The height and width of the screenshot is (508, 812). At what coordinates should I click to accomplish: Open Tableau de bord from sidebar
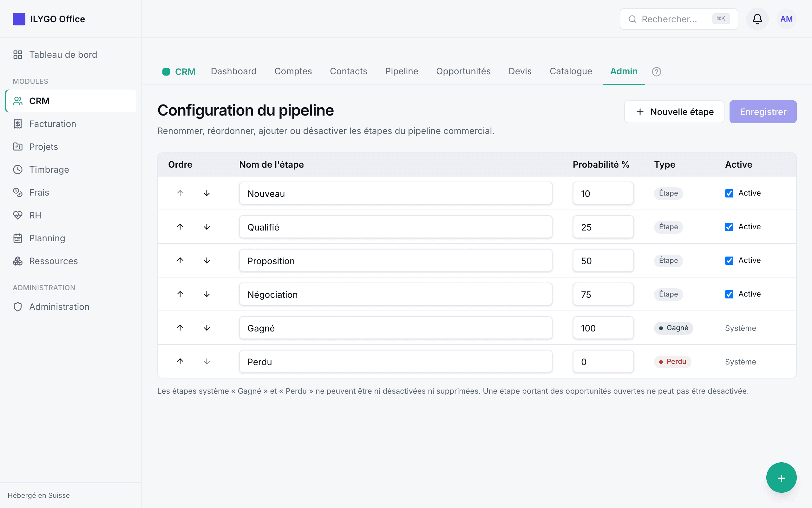(x=71, y=55)
